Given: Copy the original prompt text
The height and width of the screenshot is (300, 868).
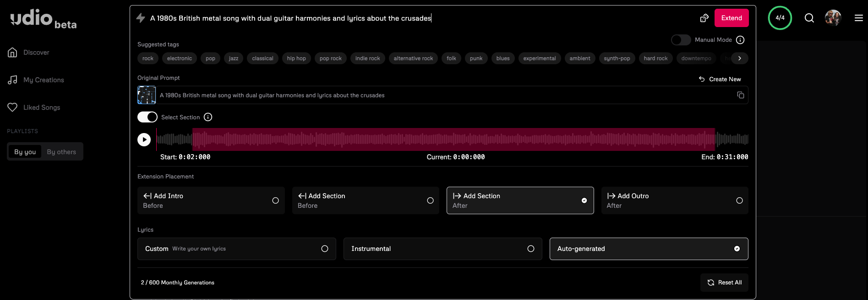Looking at the screenshot, I should (x=740, y=95).
